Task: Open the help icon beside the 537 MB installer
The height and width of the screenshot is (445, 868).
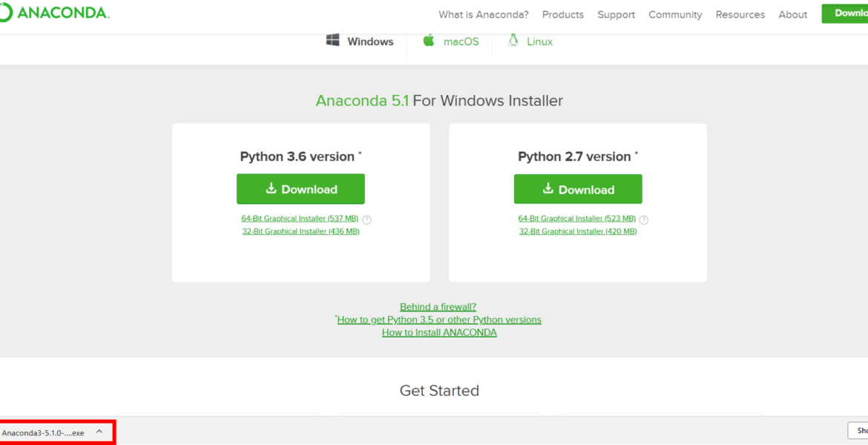Action: point(366,220)
